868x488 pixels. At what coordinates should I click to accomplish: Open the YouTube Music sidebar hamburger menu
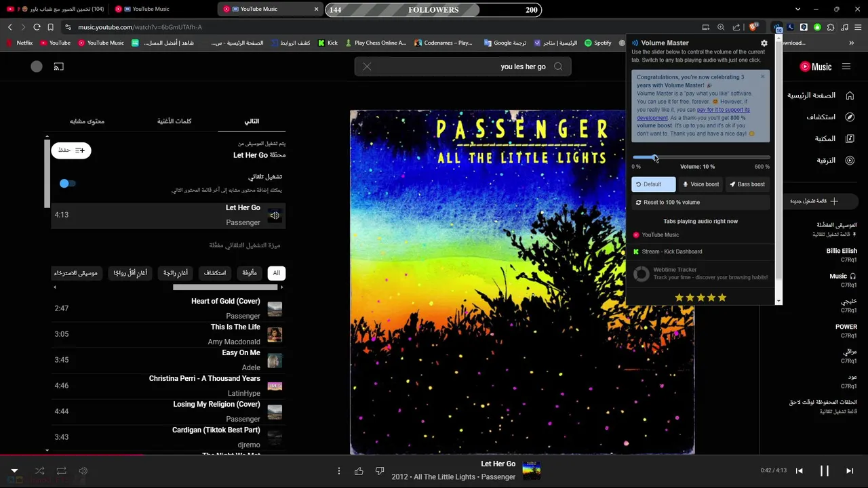tap(846, 66)
